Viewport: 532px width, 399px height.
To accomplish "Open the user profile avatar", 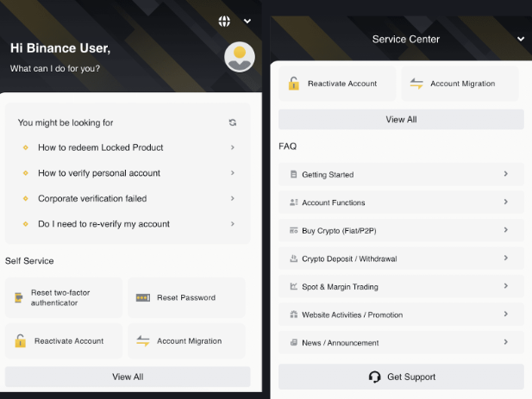I will 239,57.
